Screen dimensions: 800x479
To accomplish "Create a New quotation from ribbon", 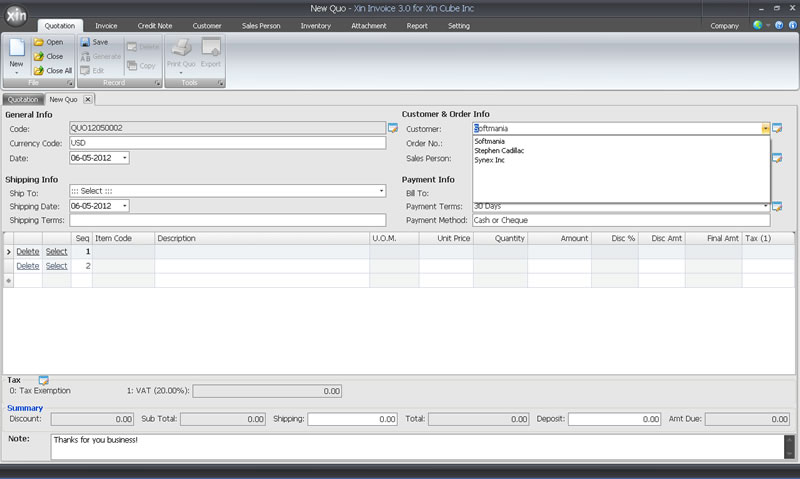I will tap(16, 53).
